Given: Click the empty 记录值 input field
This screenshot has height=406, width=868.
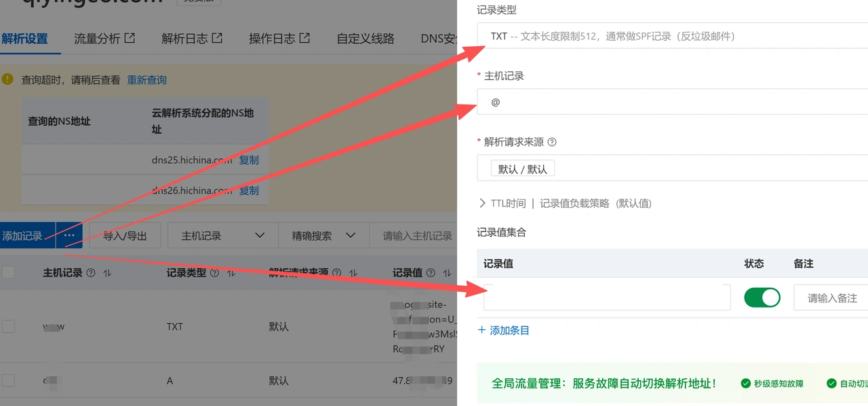Looking at the screenshot, I should 607,297.
